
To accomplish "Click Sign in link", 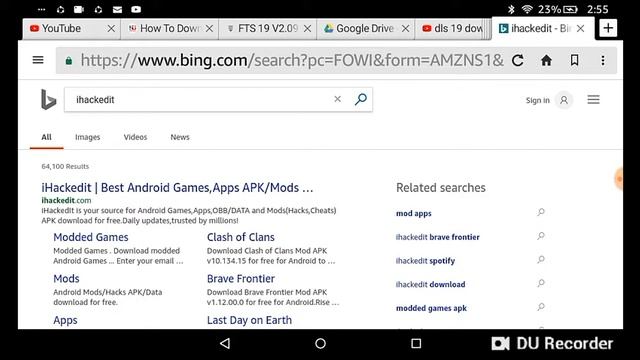I will [x=538, y=100].
